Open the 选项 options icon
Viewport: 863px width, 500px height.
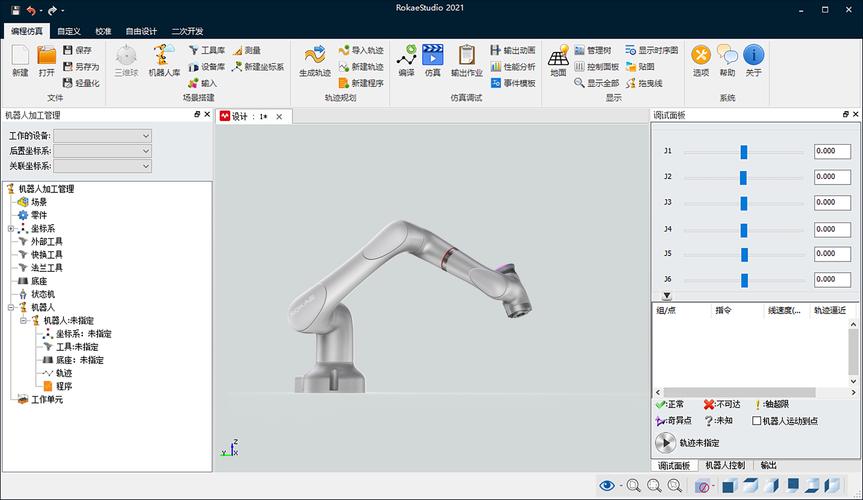tap(701, 61)
